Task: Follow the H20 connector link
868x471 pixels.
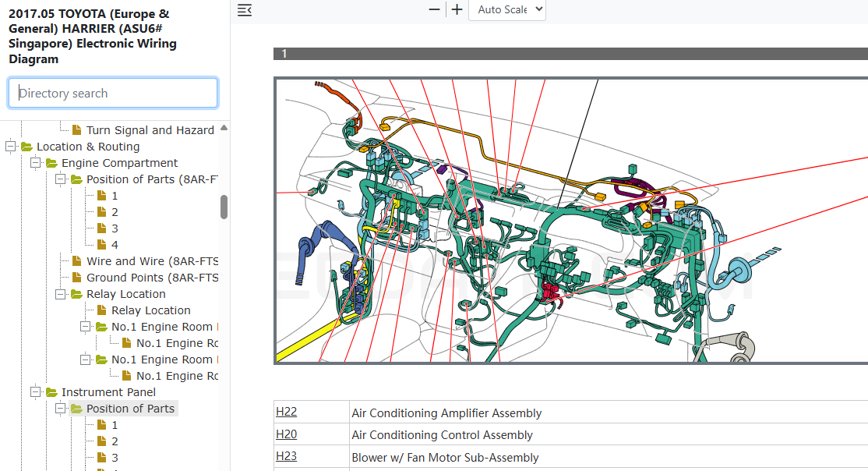Action: [286, 434]
